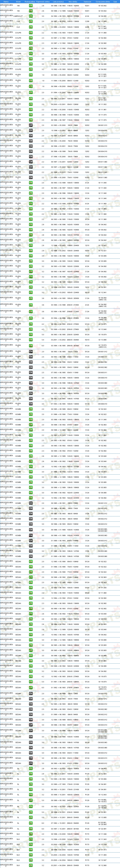The image size is (120, 868).
Task: Select the 120kW / 163KM power cell
Action: (73, 844)
